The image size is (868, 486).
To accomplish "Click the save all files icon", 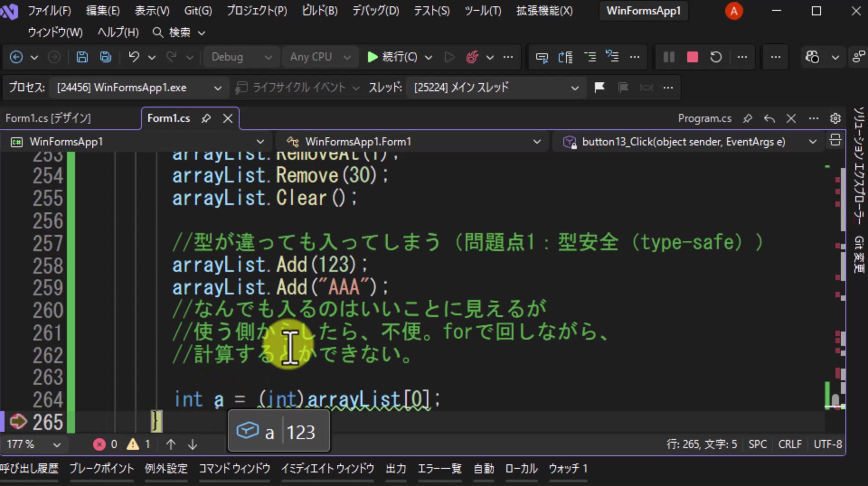I will pos(106,57).
